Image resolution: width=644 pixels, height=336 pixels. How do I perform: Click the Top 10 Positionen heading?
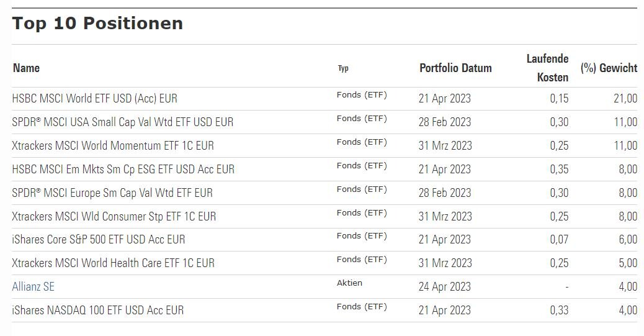point(97,24)
